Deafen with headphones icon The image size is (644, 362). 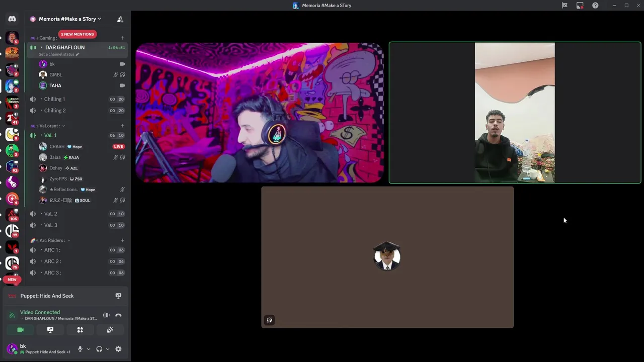pyautogui.click(x=99, y=349)
